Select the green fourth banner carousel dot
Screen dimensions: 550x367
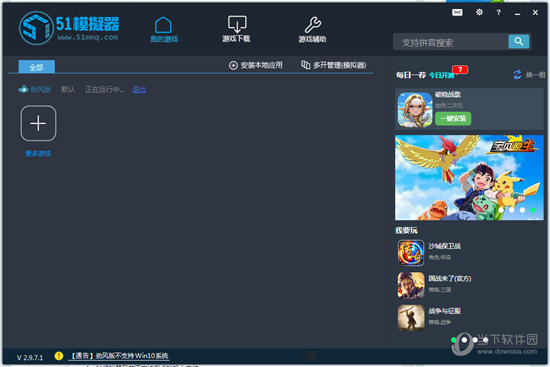[x=533, y=210]
